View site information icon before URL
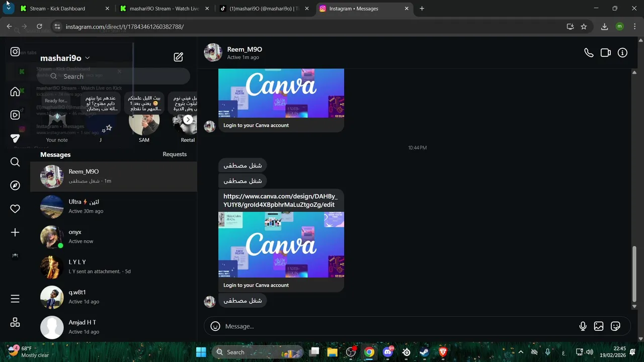This screenshot has width=644, height=362. [x=57, y=27]
